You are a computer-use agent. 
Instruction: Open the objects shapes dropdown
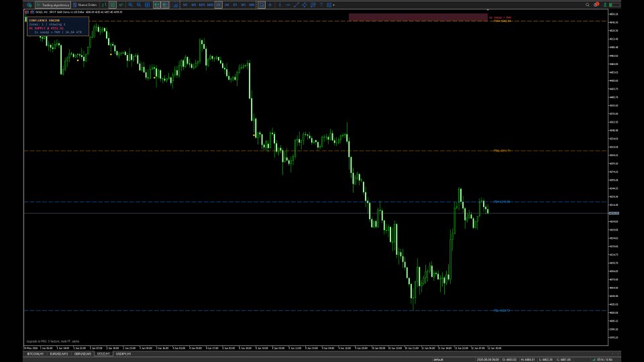click(x=330, y=5)
